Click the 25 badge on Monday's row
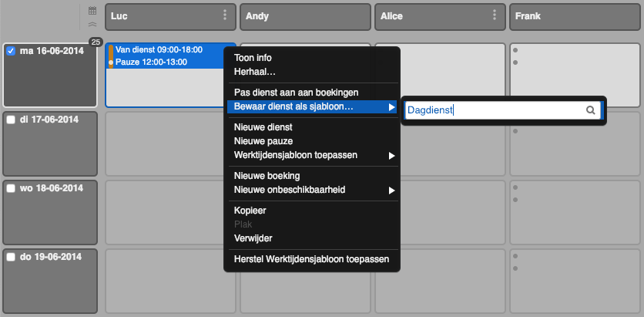The width and height of the screenshot is (644, 317). point(96,42)
